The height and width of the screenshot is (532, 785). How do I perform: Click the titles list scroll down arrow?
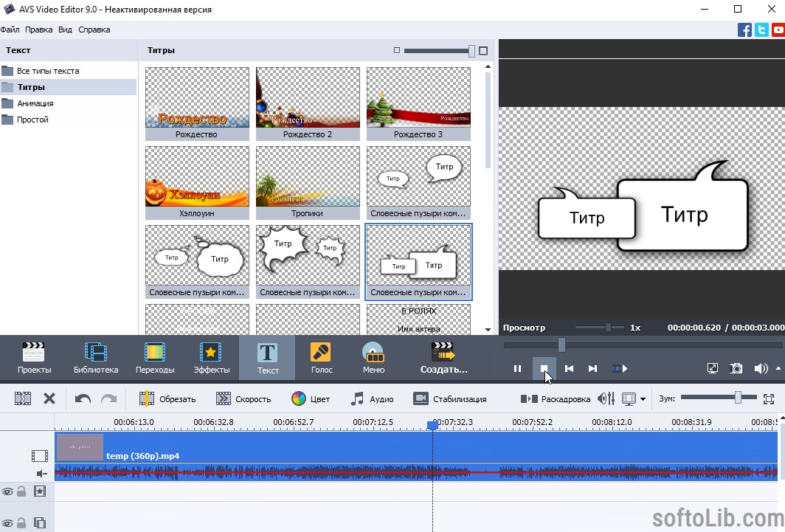[488, 330]
